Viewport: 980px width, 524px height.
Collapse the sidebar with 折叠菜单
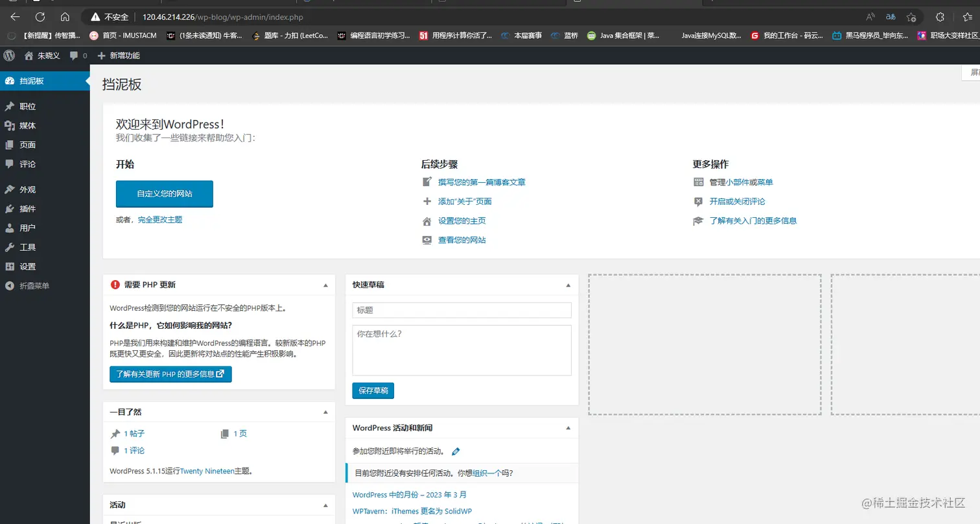(x=45, y=285)
